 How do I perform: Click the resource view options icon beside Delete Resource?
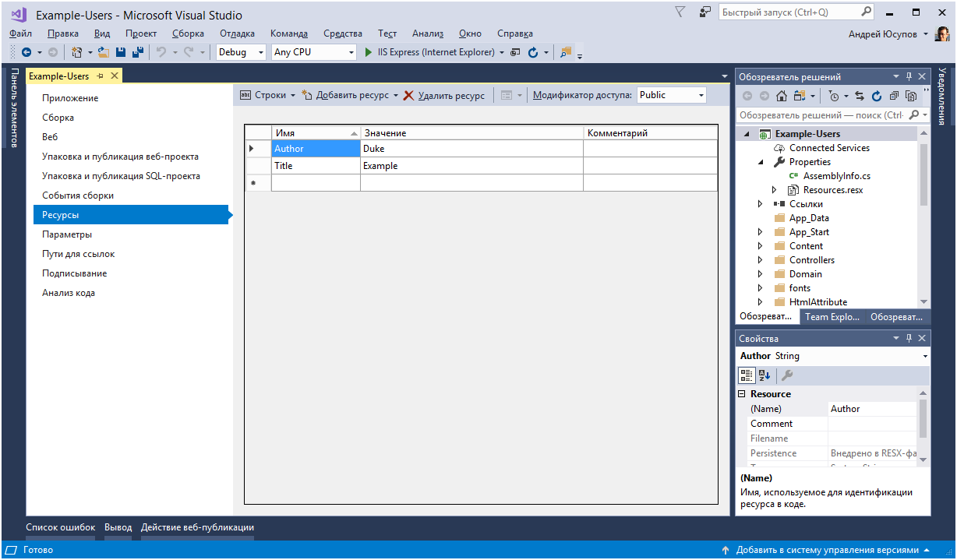(x=507, y=95)
